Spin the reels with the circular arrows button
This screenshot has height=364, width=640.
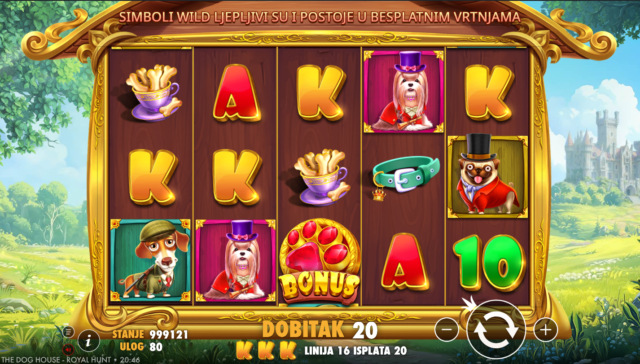pos(496,330)
